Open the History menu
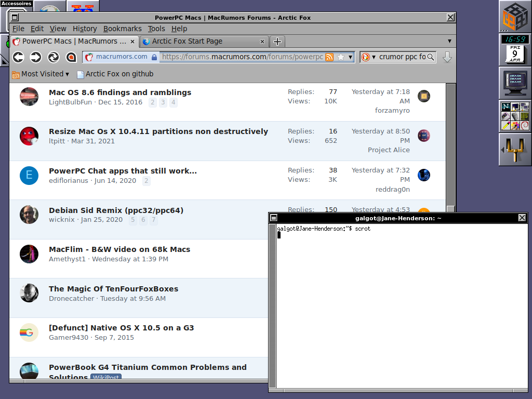Image resolution: width=532 pixels, height=399 pixels. click(x=85, y=29)
